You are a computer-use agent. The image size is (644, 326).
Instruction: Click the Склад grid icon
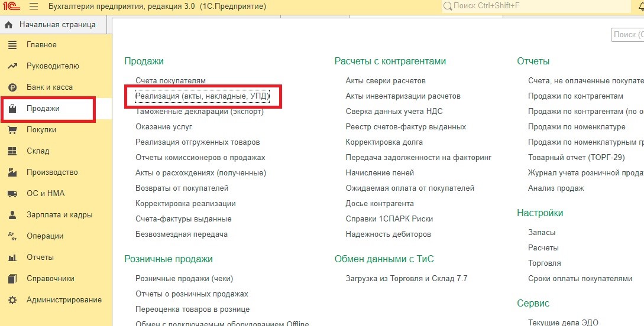tap(13, 151)
